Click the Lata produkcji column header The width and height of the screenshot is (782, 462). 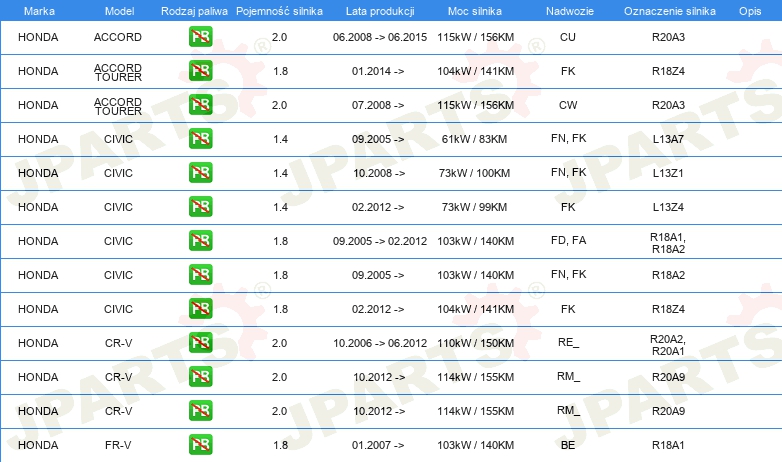tap(380, 11)
